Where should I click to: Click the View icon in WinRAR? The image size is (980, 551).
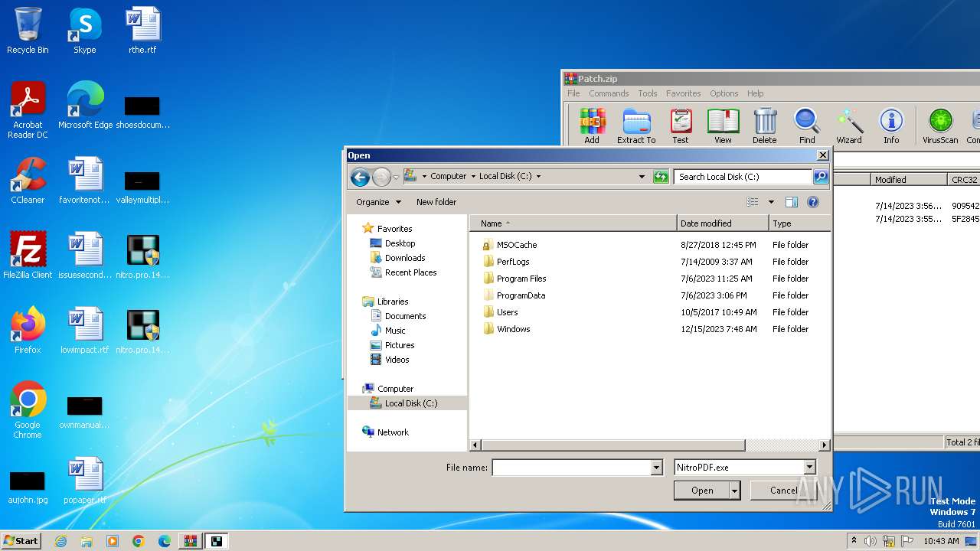tap(723, 126)
